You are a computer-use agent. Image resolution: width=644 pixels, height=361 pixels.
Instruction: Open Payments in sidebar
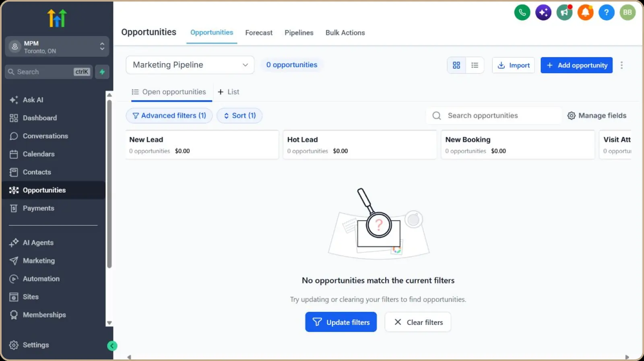click(x=54, y=208)
